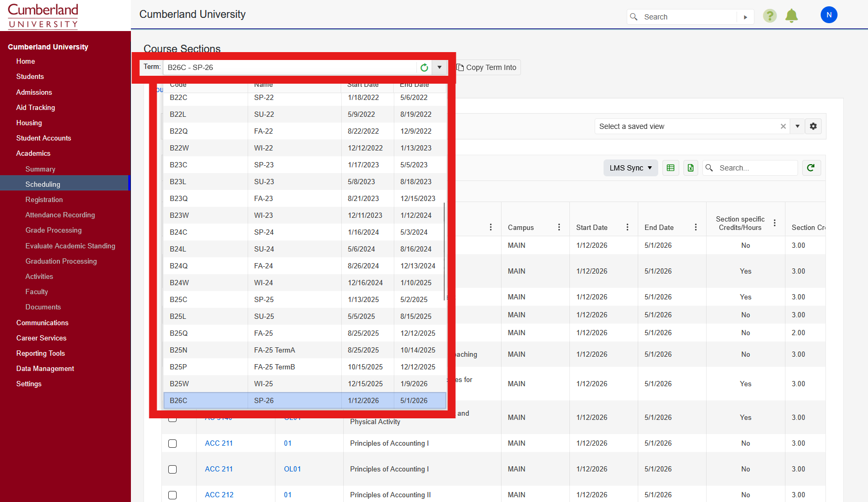Open Data Management in the sidebar
Screen dimensions: 868x502
[45, 368]
